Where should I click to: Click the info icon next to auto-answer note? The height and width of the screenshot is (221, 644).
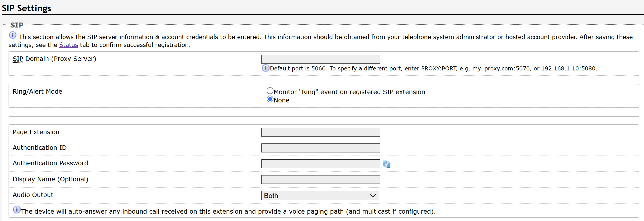coord(17,210)
